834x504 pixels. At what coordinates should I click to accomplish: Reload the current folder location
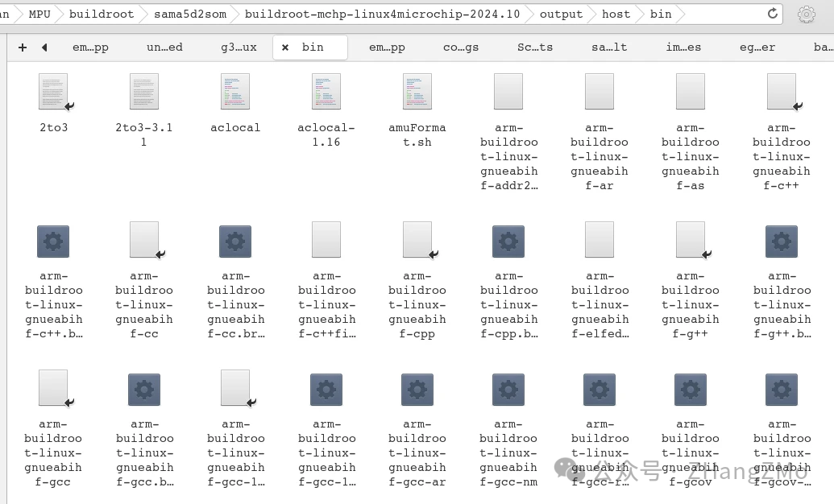773,14
